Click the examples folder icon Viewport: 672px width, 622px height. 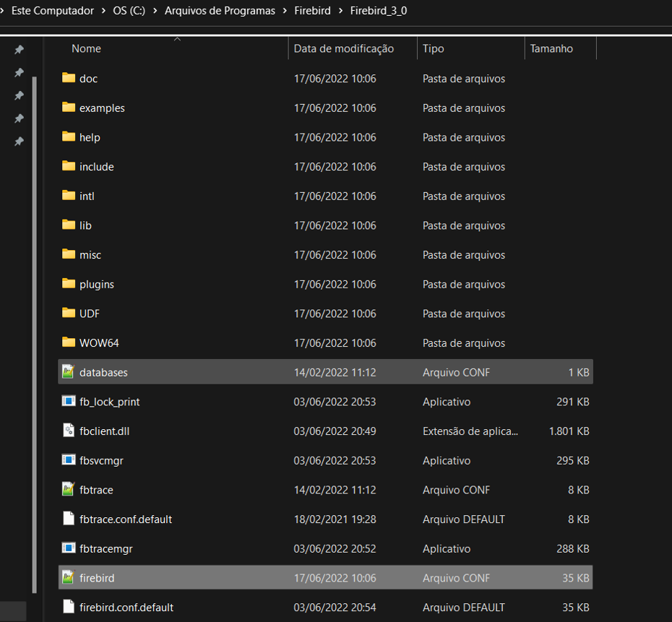click(x=69, y=107)
